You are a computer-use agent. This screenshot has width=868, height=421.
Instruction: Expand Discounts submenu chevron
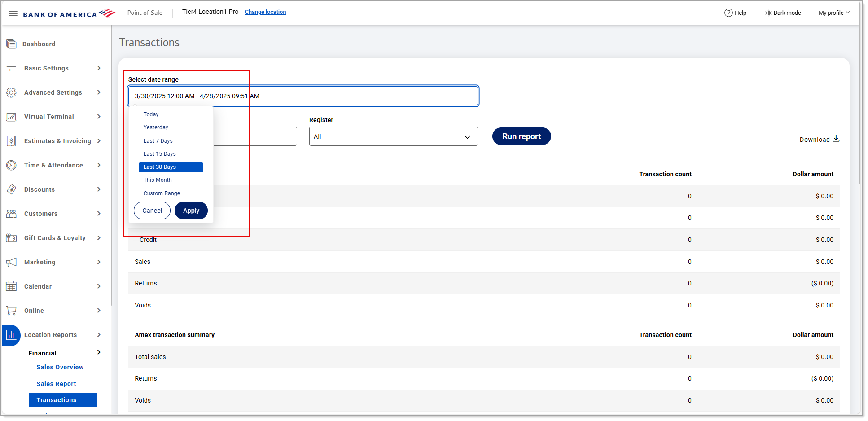pos(99,189)
